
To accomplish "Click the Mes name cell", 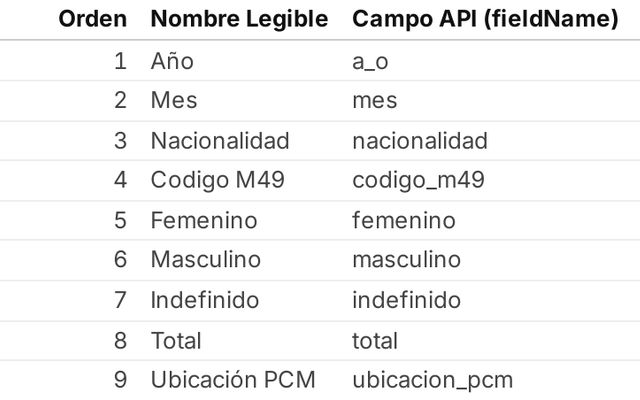I will point(174,101).
